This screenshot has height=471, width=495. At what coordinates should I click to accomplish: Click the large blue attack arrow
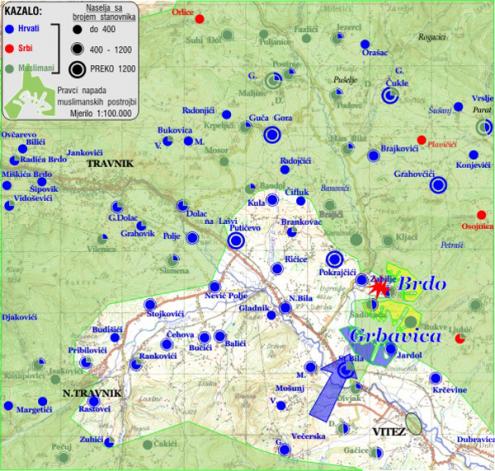tap(333, 388)
